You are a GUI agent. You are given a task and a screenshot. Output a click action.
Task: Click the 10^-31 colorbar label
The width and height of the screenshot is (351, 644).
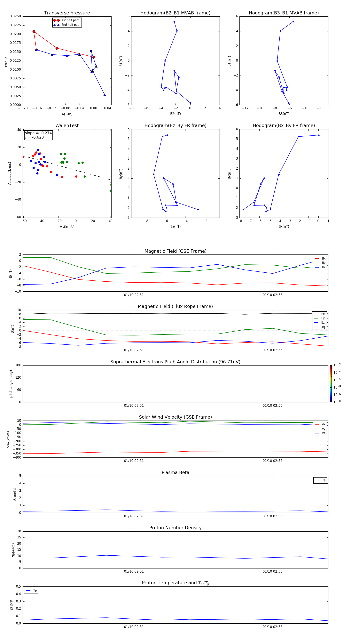[x=337, y=402]
